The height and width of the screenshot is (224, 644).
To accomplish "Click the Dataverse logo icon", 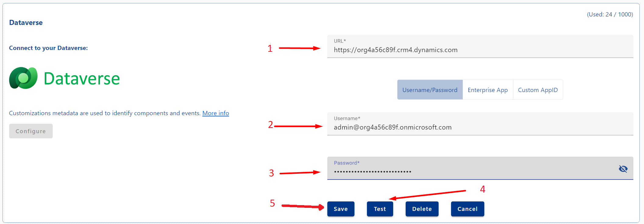I will 23,78.
